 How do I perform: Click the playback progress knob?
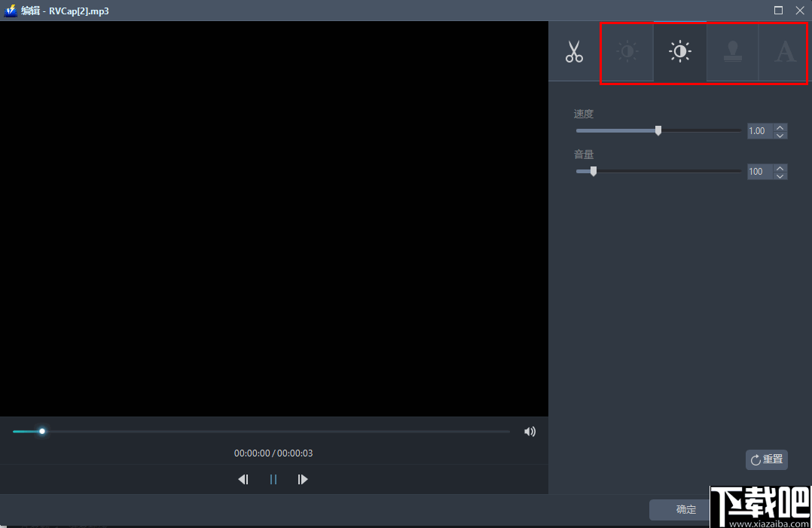[42, 431]
